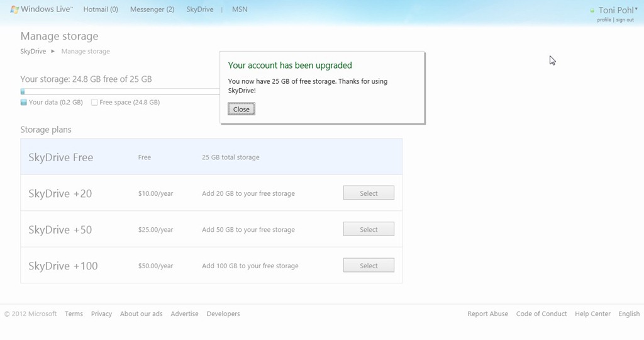Click the green online status indicator
Viewport: 644px width, 340px height.
coord(592,11)
